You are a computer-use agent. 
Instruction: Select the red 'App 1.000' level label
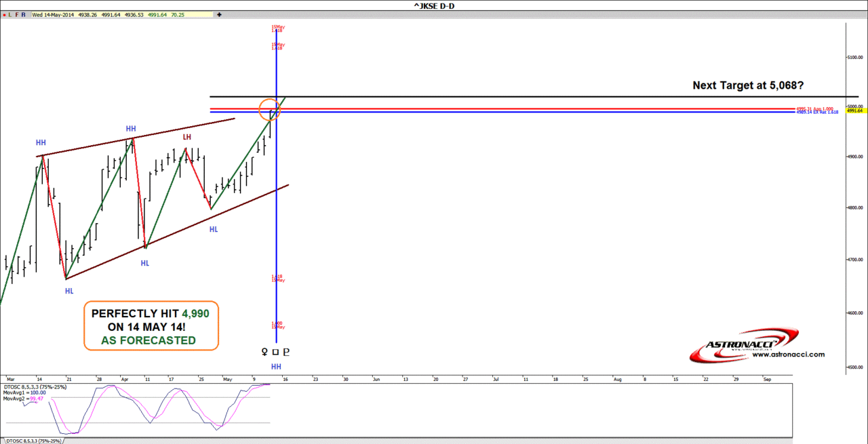(x=814, y=108)
